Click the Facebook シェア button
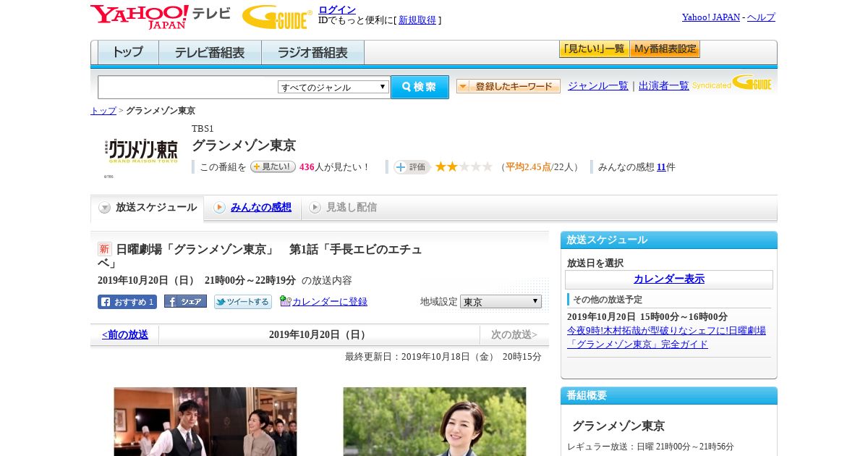The image size is (868, 456). (185, 302)
